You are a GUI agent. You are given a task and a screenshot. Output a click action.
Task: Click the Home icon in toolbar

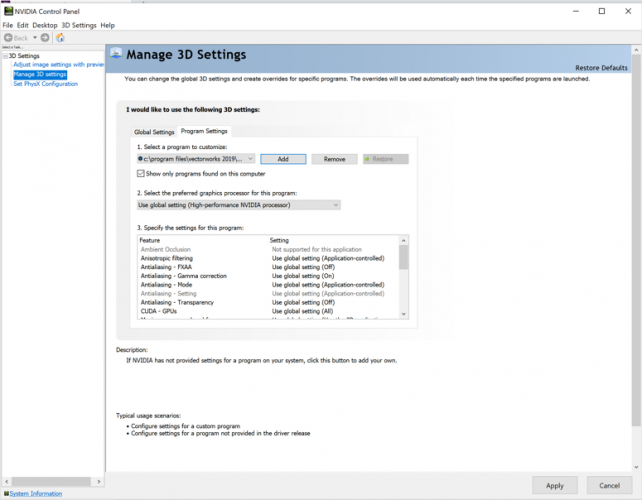tap(60, 37)
